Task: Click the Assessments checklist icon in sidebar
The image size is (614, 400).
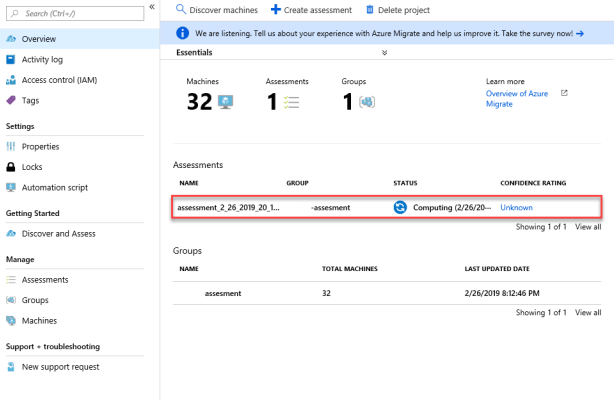Action: pyautogui.click(x=11, y=280)
